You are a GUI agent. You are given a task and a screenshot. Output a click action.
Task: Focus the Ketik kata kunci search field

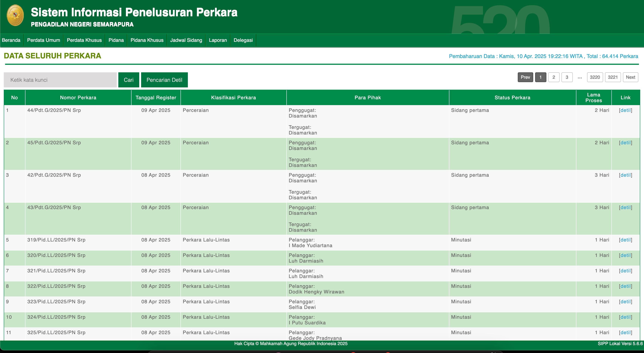(60, 80)
